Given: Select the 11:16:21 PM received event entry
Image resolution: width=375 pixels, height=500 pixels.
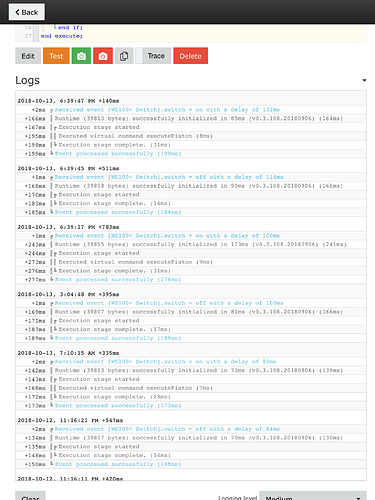Looking at the screenshot, I should tap(167, 429).
